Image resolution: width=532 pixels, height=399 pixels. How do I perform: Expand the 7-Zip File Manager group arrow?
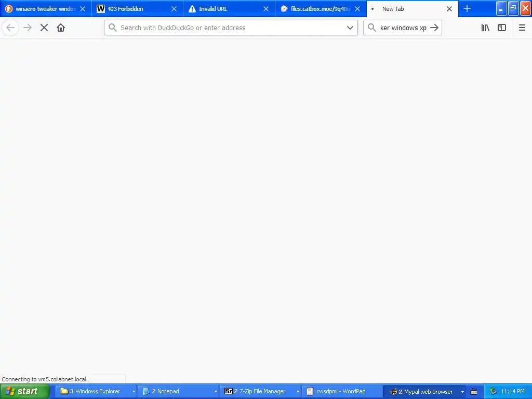(x=298, y=392)
